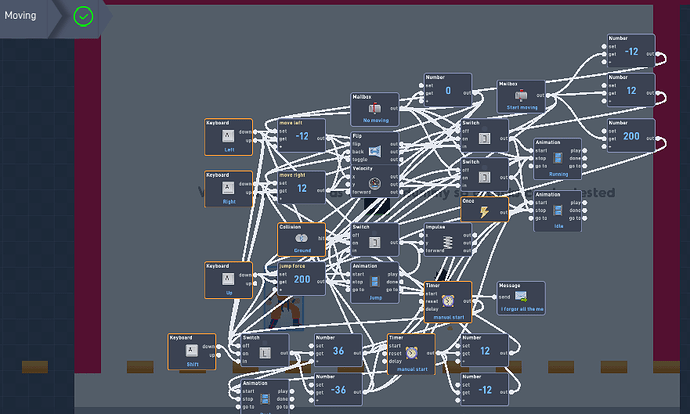Toggle the Switch next to Collision Ground

[374, 242]
